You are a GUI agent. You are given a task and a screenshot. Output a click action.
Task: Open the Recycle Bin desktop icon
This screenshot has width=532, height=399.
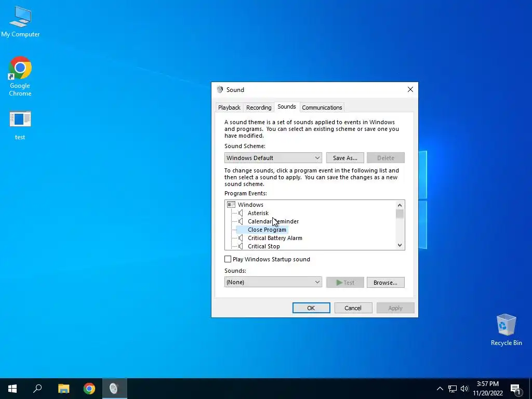506,330
